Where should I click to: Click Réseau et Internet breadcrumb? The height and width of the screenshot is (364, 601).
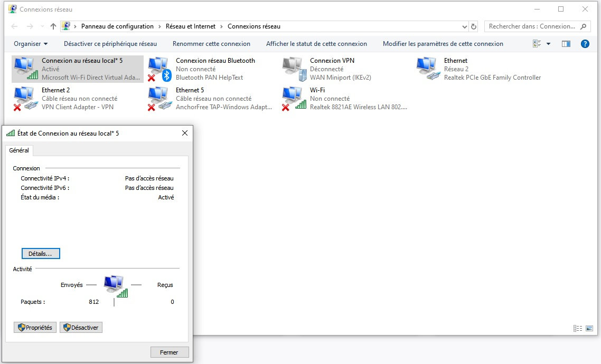[191, 26]
